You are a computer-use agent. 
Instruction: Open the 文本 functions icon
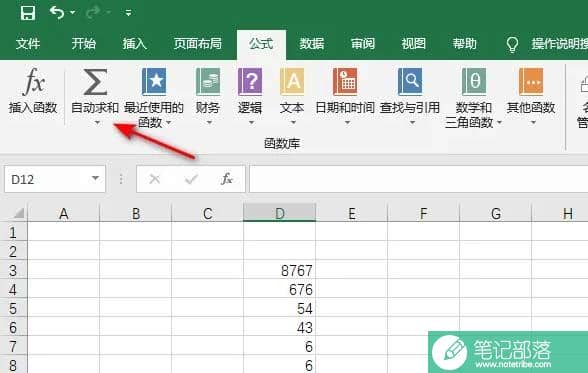tap(292, 82)
